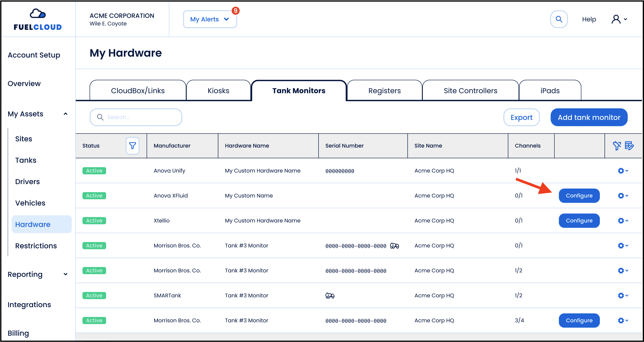The image size is (644, 342).
Task: Select the Tank Monitors tab
Action: pos(299,91)
